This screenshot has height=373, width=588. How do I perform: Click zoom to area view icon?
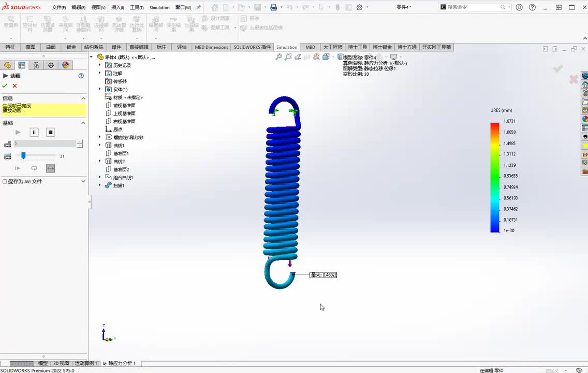pyautogui.click(x=288, y=56)
